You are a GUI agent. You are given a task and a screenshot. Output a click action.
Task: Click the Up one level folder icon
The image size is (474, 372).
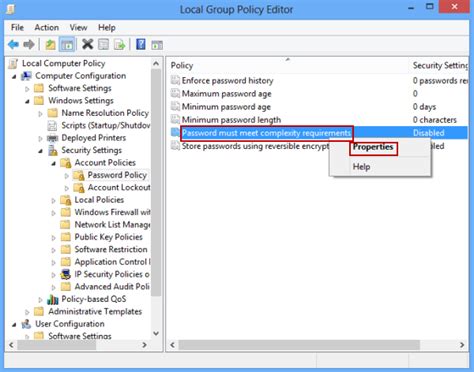point(50,44)
